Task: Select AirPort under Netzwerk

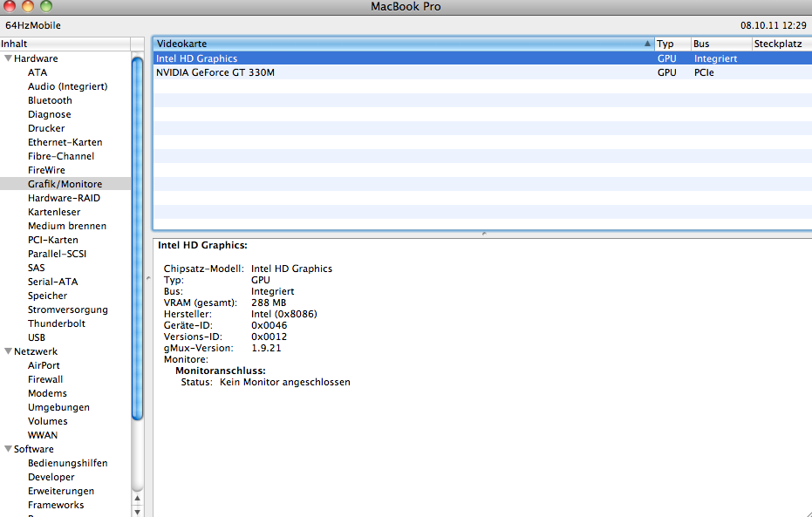Action: pyautogui.click(x=44, y=365)
